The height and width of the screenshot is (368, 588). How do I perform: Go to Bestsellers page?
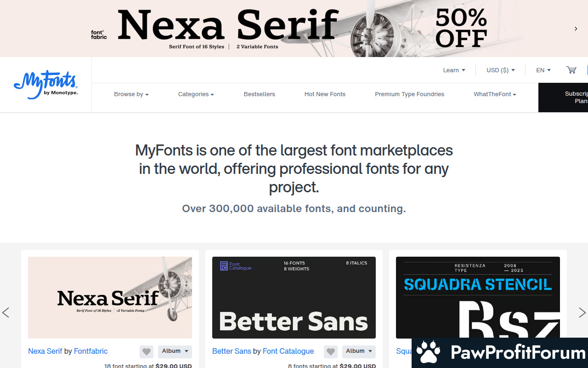coord(259,94)
